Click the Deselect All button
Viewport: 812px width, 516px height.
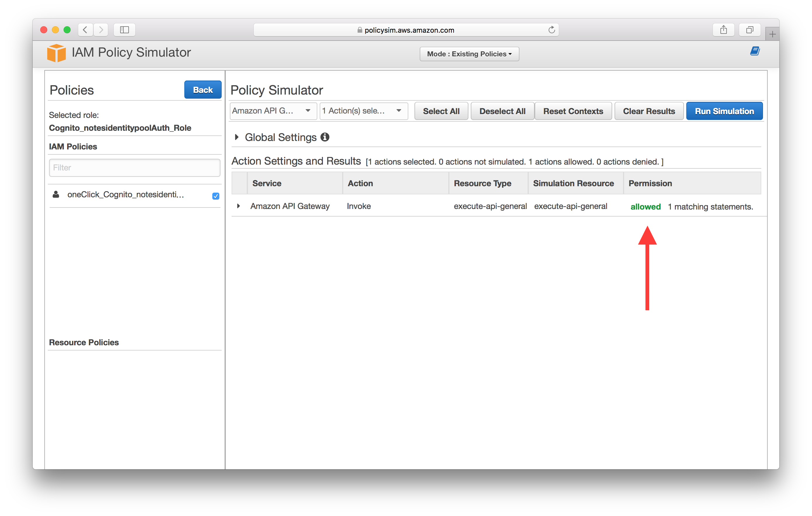tap(502, 111)
